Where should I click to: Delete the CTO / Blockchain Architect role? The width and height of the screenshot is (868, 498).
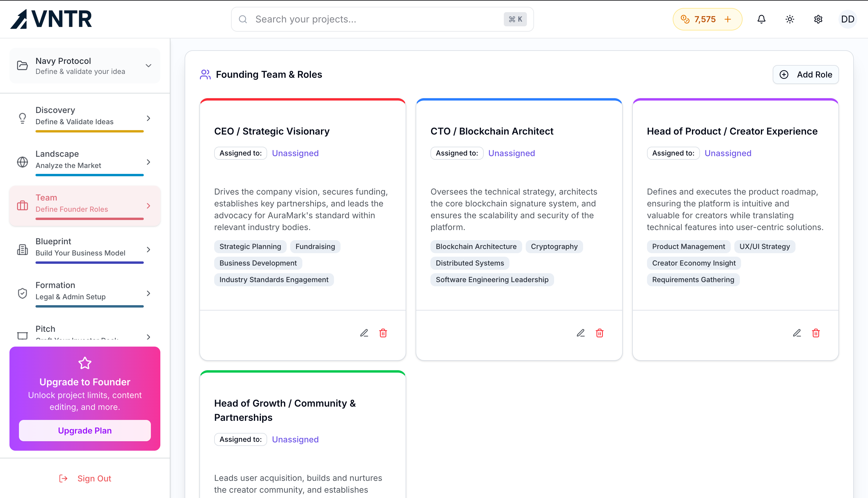(x=599, y=333)
